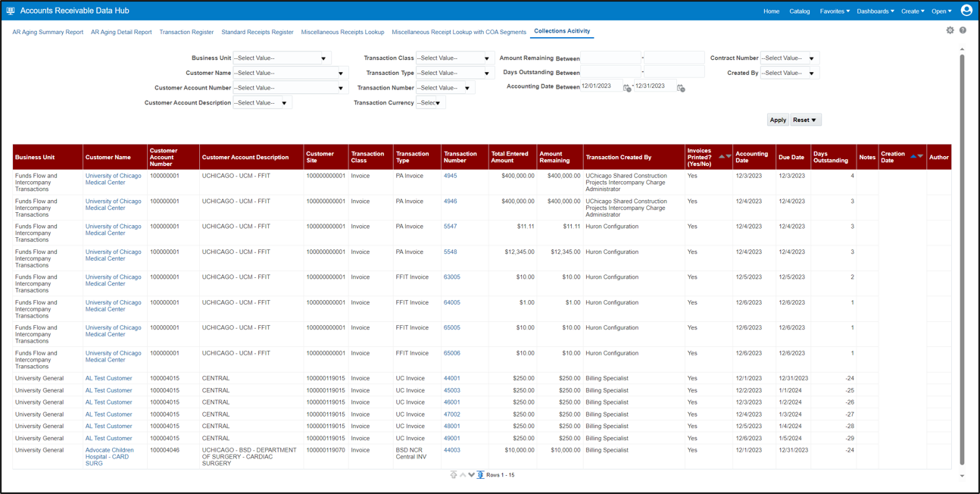Sort Creation Date column ascending
The height and width of the screenshot is (494, 980).
[x=913, y=157]
